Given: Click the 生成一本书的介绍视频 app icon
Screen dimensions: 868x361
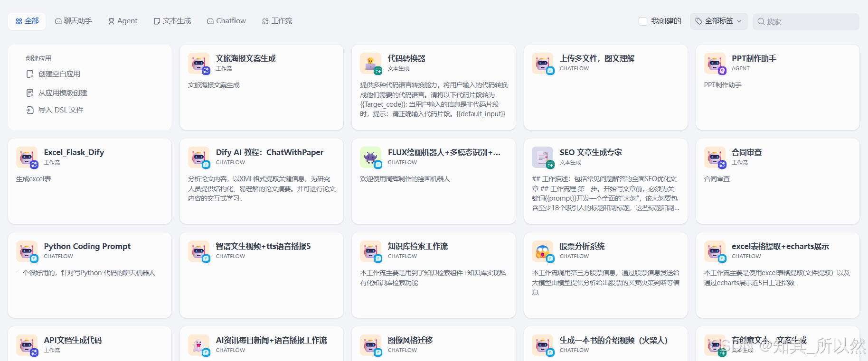Looking at the screenshot, I should point(542,345).
